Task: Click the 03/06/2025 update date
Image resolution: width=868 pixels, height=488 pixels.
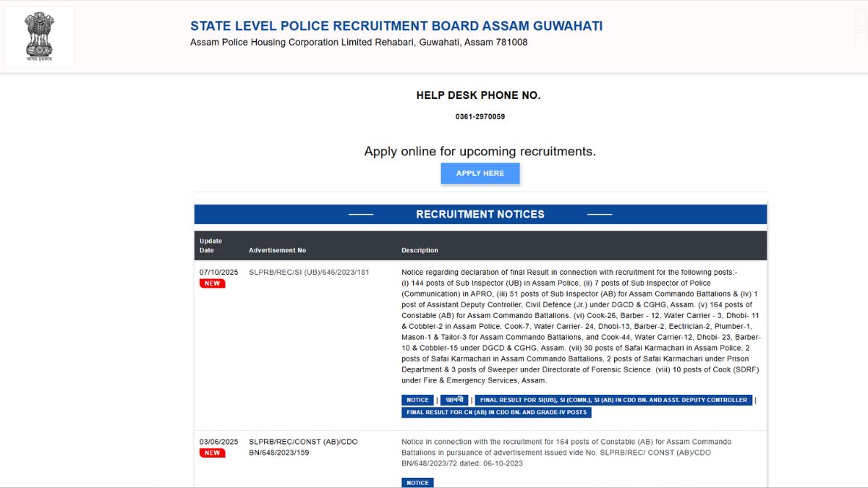Action: (x=218, y=442)
